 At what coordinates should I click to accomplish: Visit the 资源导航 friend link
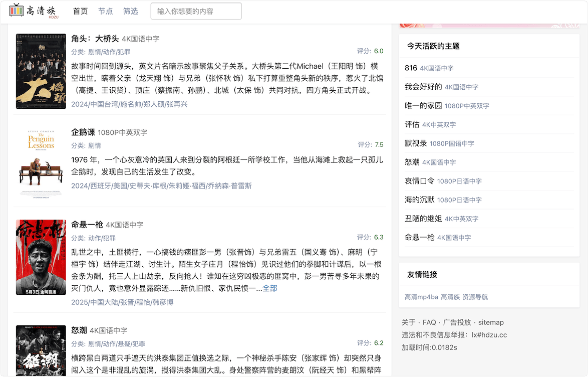click(475, 297)
